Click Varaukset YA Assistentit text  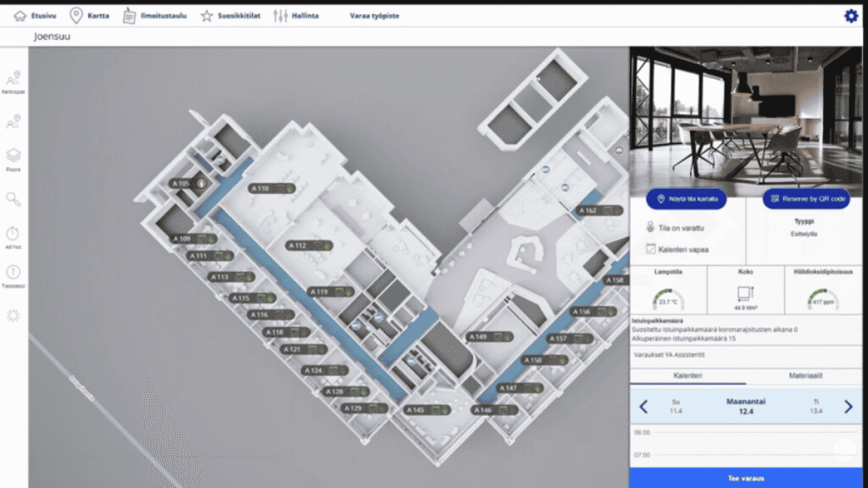coord(670,355)
